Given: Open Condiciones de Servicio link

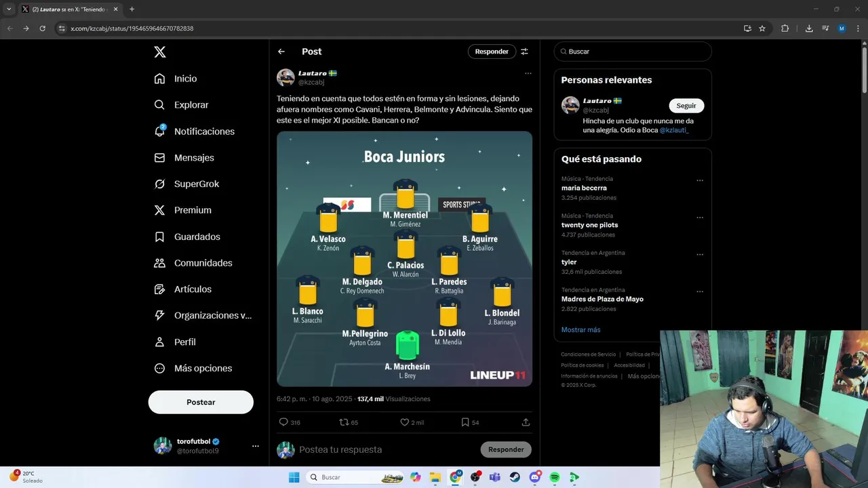Looking at the screenshot, I should point(588,354).
